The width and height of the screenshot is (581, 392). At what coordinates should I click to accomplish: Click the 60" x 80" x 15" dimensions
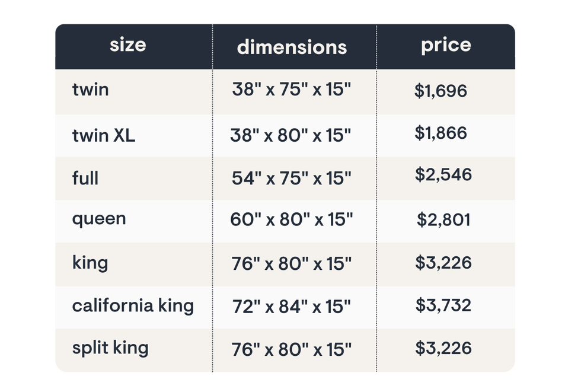coord(292,219)
